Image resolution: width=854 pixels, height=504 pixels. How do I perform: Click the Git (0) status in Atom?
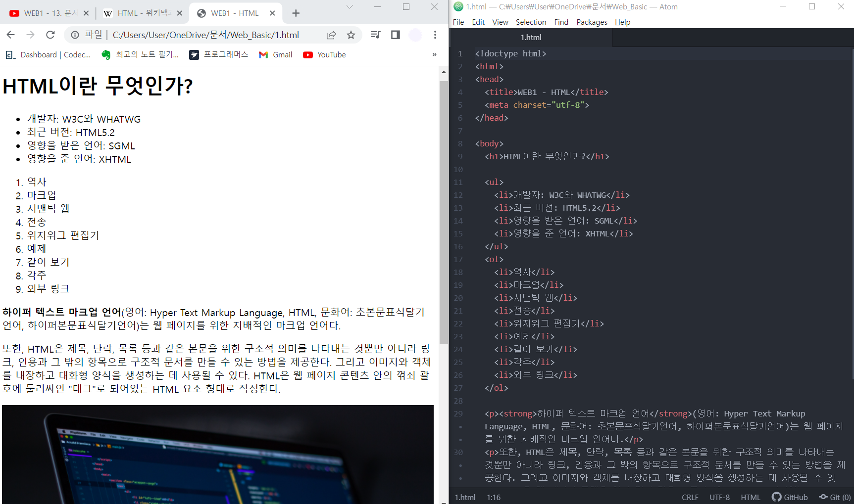[835, 497]
